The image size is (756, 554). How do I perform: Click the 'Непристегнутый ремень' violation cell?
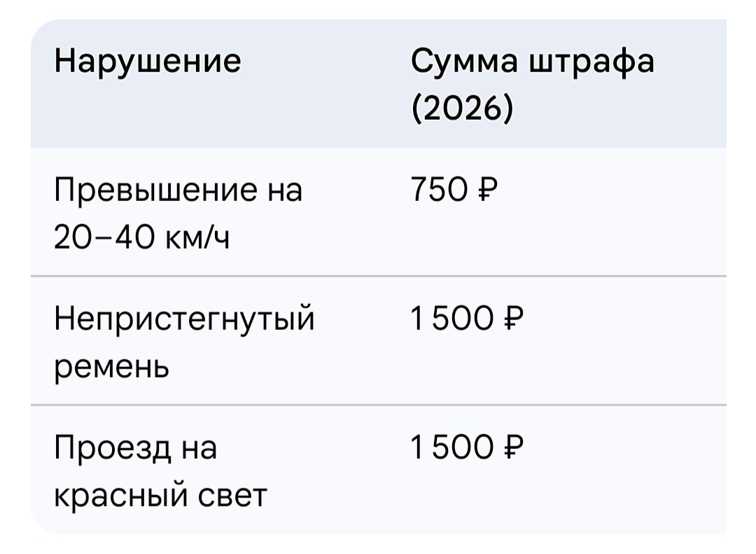pyautogui.click(x=183, y=342)
